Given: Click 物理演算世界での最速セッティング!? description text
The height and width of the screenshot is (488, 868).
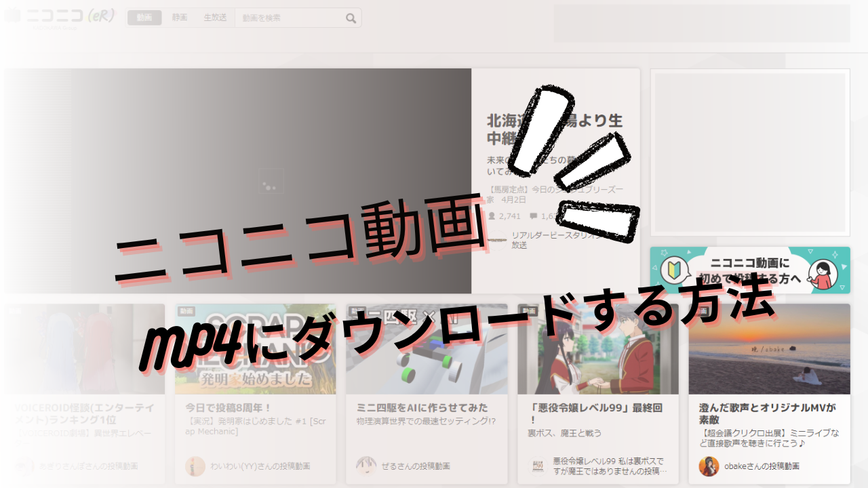Looking at the screenshot, I should tap(426, 422).
